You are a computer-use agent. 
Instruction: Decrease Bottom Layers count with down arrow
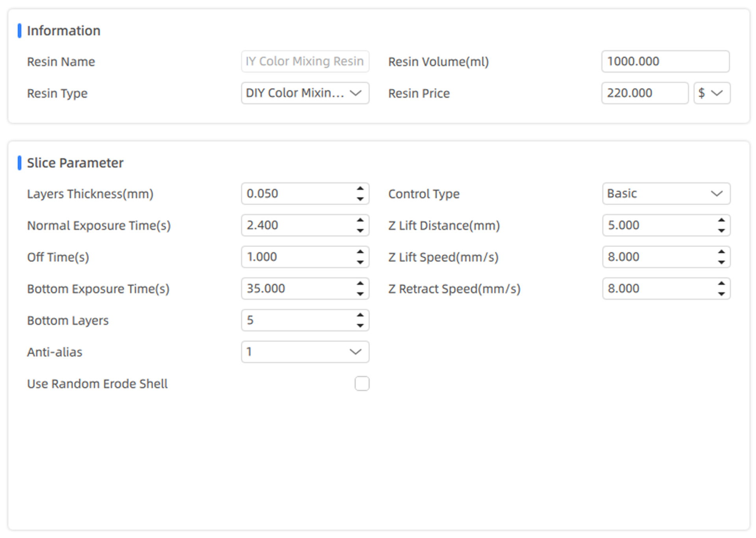tap(360, 326)
